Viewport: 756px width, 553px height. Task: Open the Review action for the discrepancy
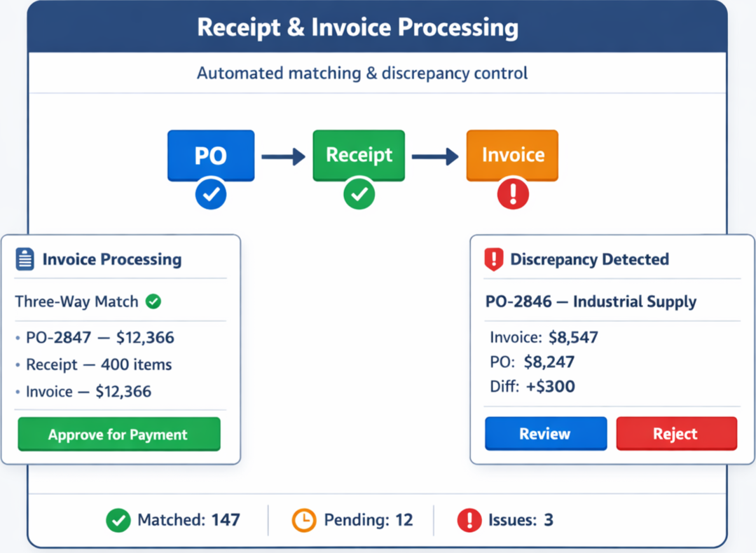545,434
